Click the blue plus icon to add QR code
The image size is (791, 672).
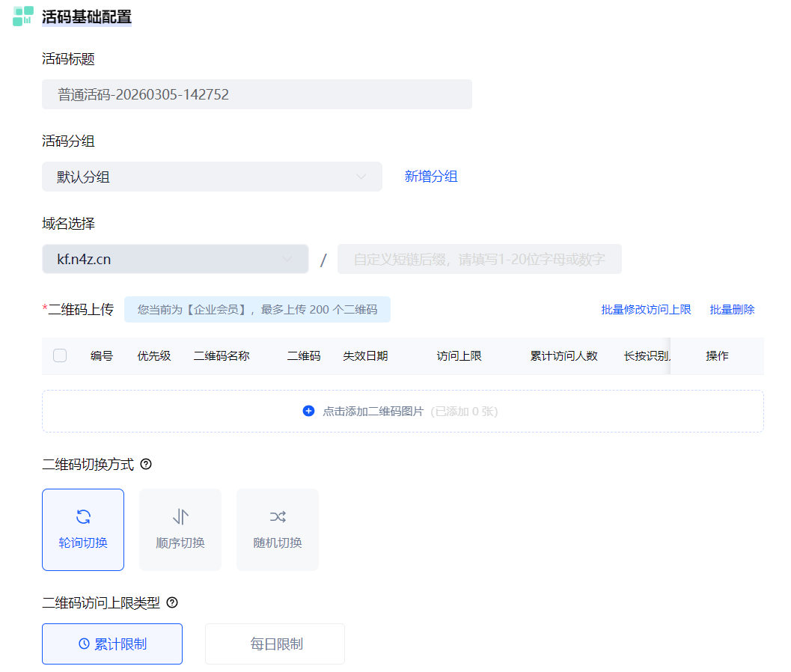tap(308, 411)
